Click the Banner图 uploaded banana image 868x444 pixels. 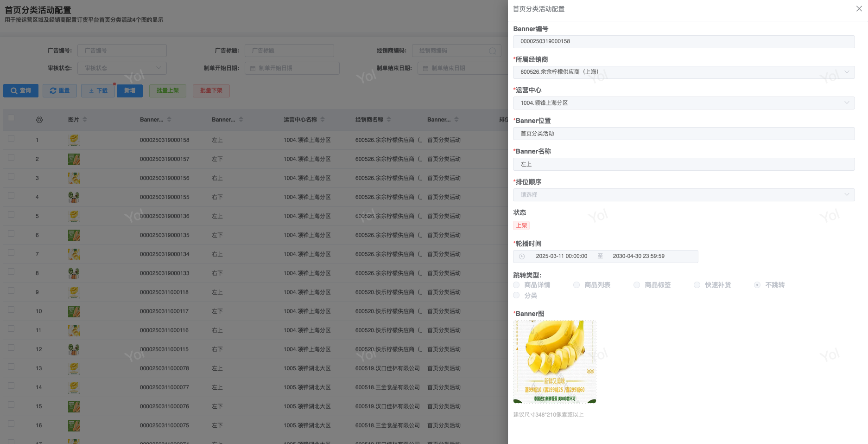(554, 361)
